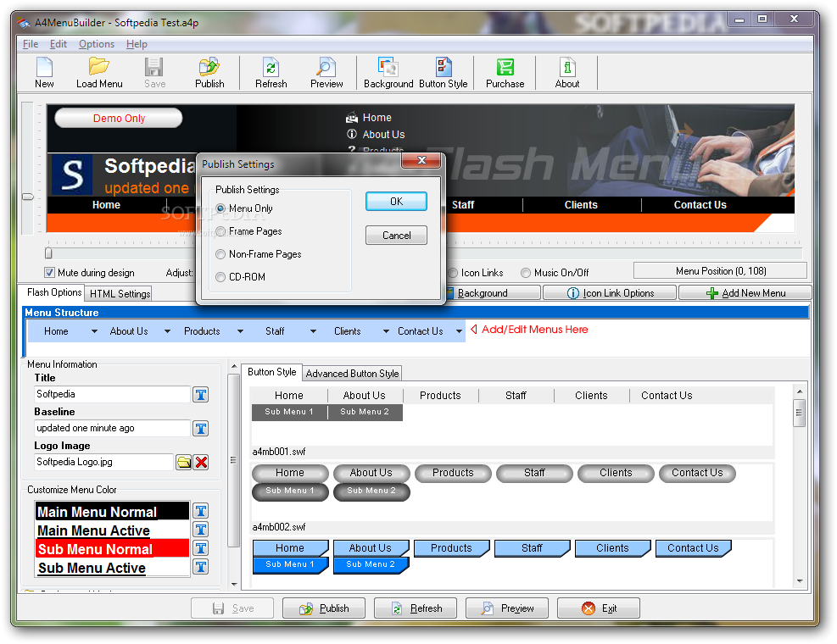
Task: Open the Options menu
Action: pyautogui.click(x=96, y=44)
